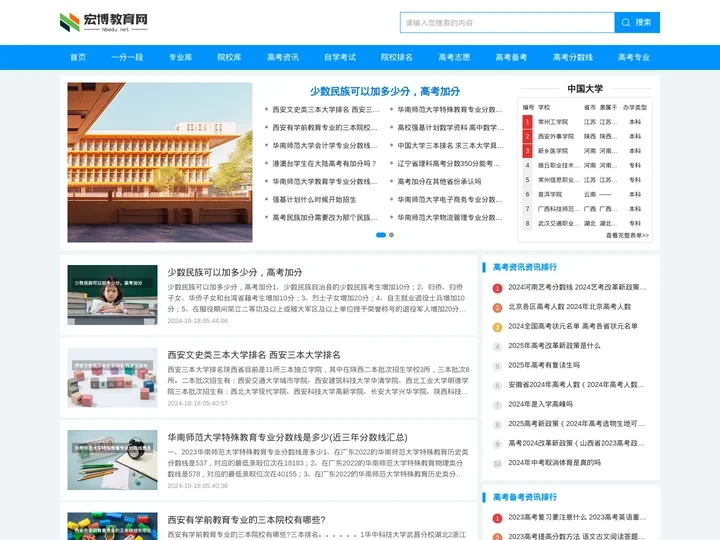Open 高考分数线 nav item
Screen dimensions: 720x540
point(573,57)
